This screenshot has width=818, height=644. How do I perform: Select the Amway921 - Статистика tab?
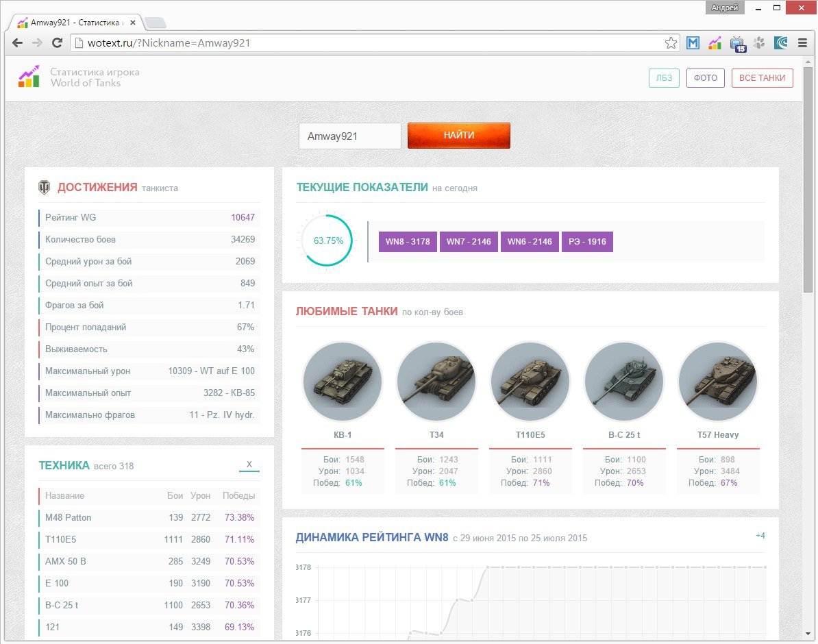[75, 23]
